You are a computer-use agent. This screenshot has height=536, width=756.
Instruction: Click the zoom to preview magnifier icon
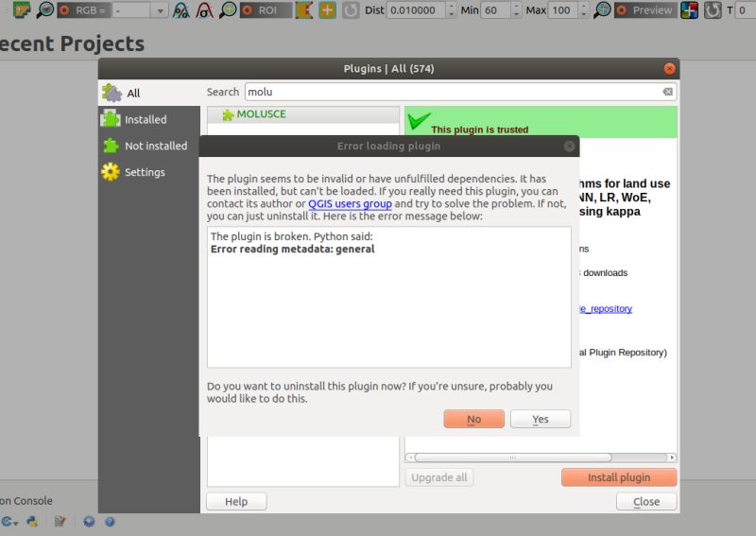coord(602,10)
